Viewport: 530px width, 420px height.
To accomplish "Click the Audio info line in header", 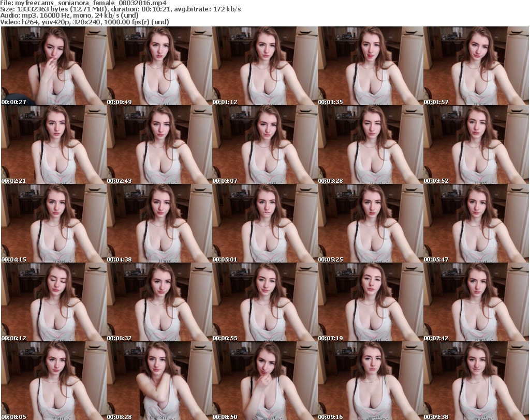I will (x=70, y=16).
